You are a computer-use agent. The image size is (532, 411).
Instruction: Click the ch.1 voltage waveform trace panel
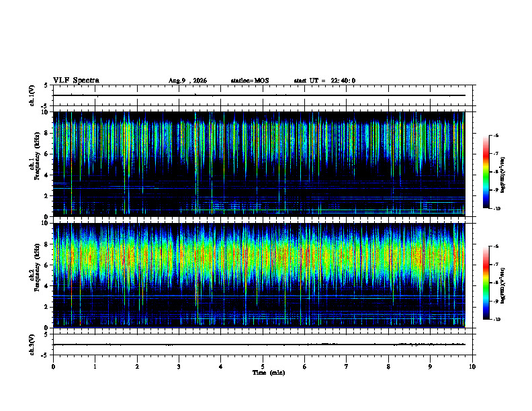click(x=263, y=95)
